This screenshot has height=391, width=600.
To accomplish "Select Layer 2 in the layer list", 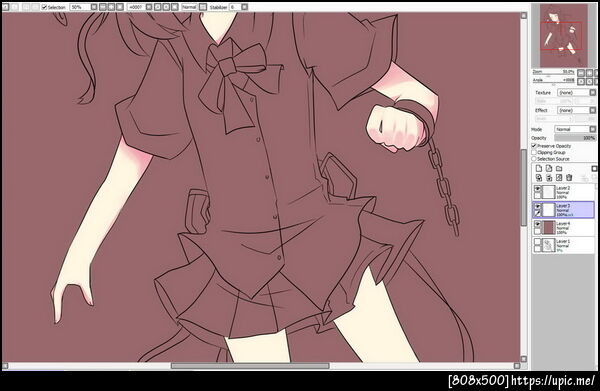I will 563,192.
